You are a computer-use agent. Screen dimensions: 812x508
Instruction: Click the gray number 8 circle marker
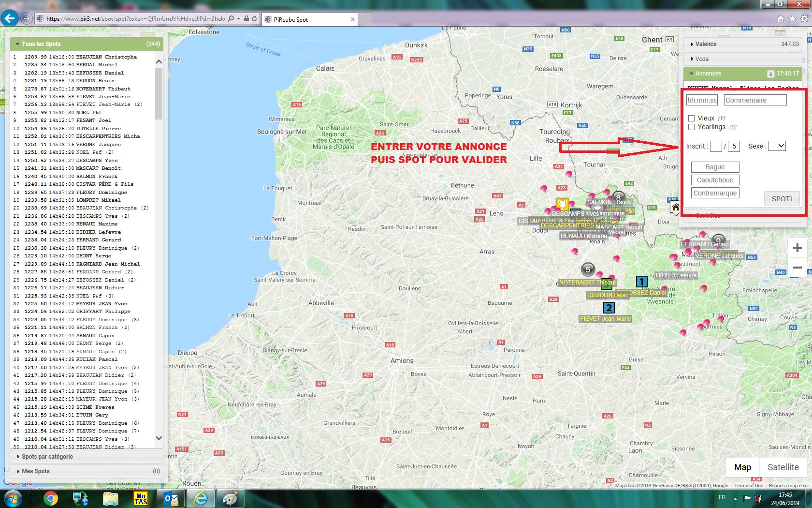618,197
